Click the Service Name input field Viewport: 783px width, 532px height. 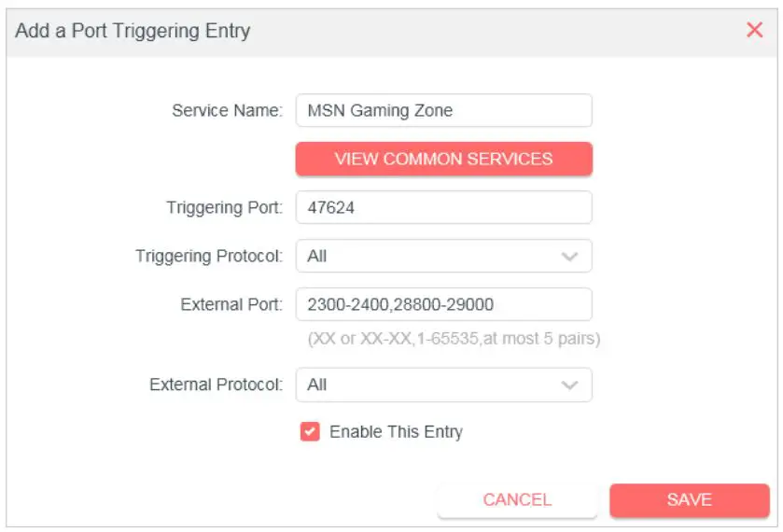(x=443, y=110)
